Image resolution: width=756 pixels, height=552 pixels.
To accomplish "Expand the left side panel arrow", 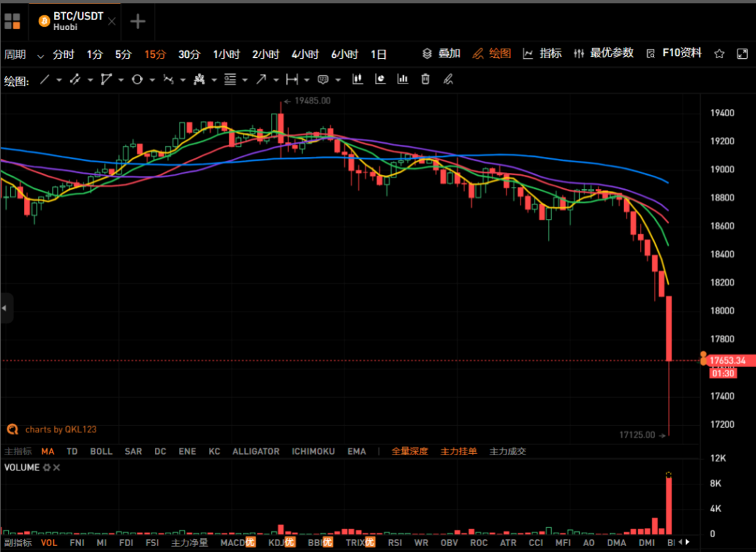I will point(5,308).
